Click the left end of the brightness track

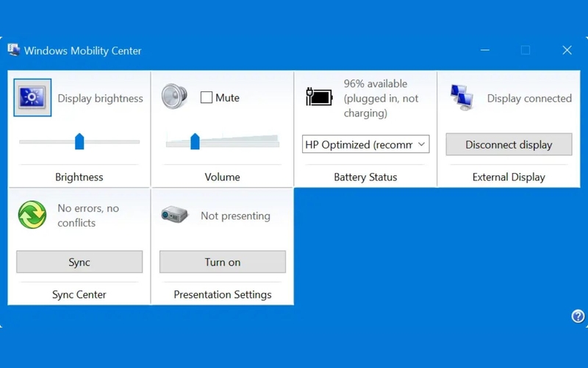click(x=23, y=141)
